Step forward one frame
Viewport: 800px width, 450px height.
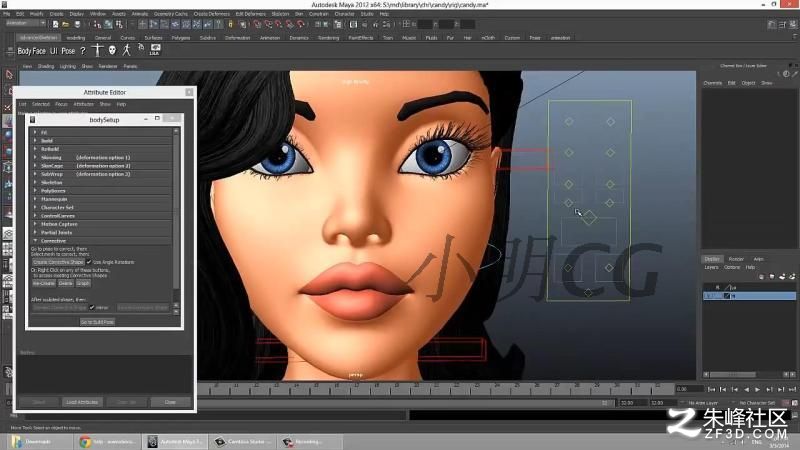(x=769, y=389)
